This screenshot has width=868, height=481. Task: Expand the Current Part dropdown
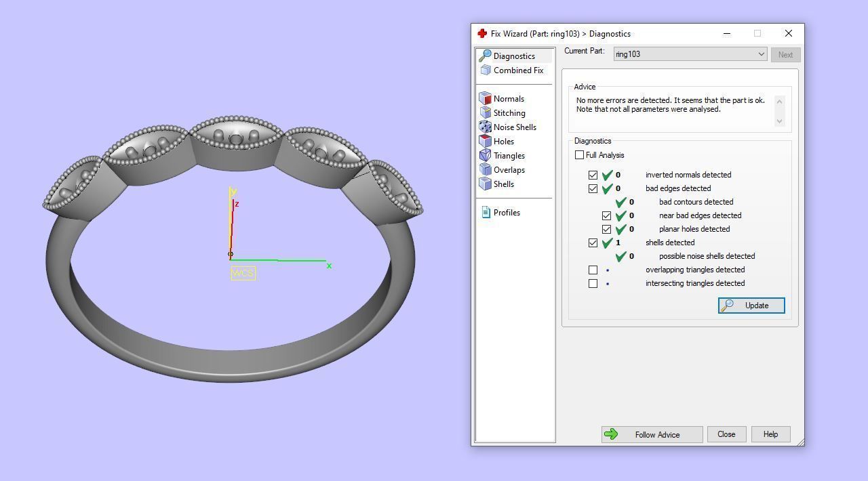pos(761,54)
